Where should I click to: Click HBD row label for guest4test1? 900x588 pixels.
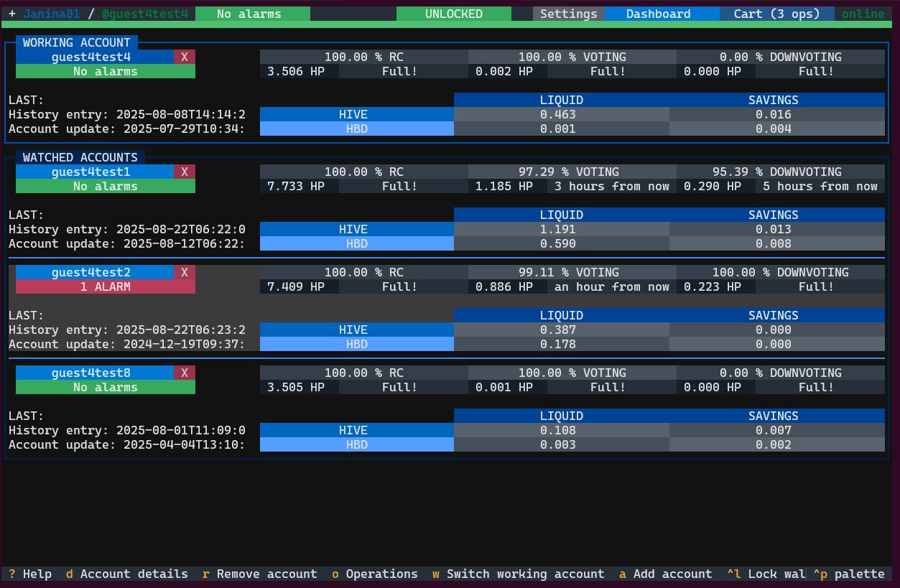tap(357, 243)
